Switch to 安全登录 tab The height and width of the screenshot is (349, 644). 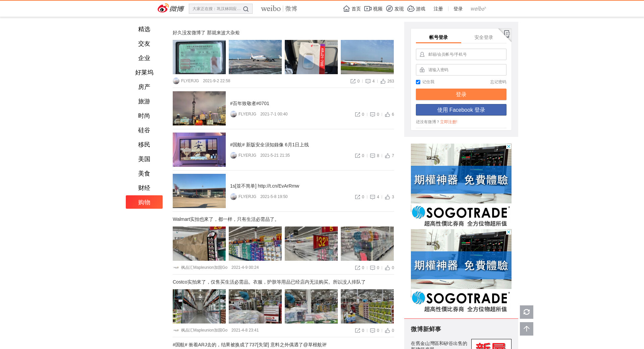tap(483, 37)
